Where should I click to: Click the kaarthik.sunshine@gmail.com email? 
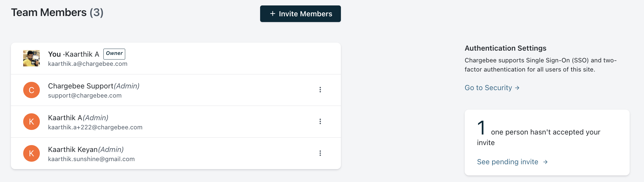(x=91, y=159)
